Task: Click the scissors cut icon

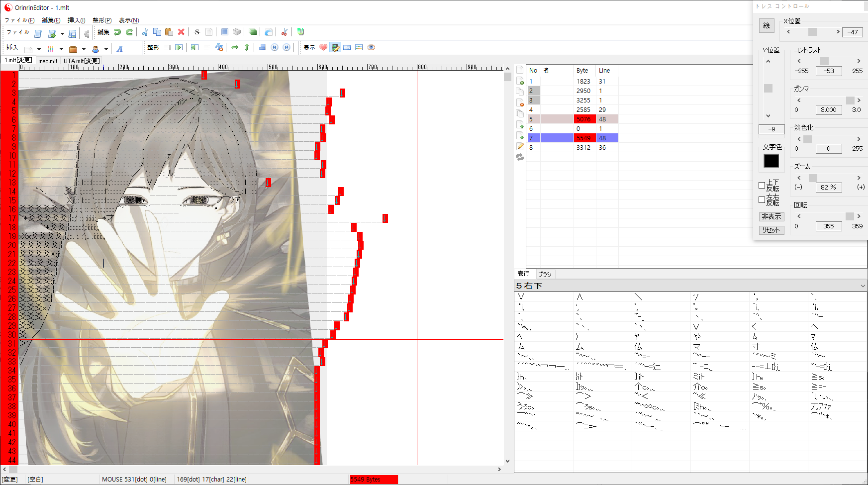Action: (145, 32)
